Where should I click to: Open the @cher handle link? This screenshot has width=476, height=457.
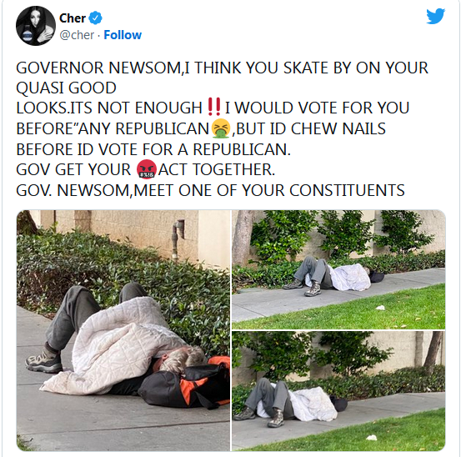[77, 35]
